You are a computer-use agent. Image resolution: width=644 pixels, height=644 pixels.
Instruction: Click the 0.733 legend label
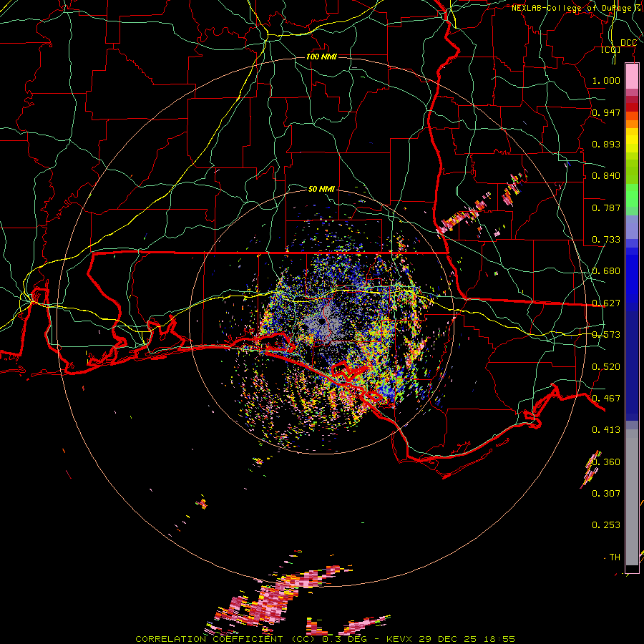[606, 240]
